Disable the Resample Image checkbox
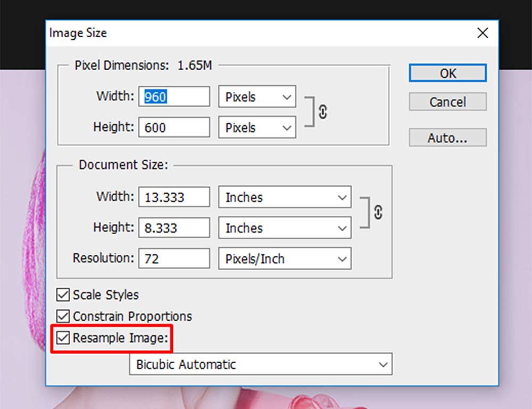 (63, 338)
